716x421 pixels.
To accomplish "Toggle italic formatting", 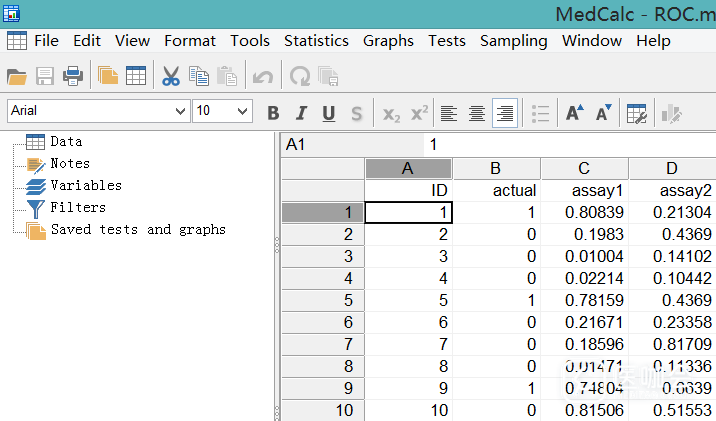I will pyautogui.click(x=301, y=113).
